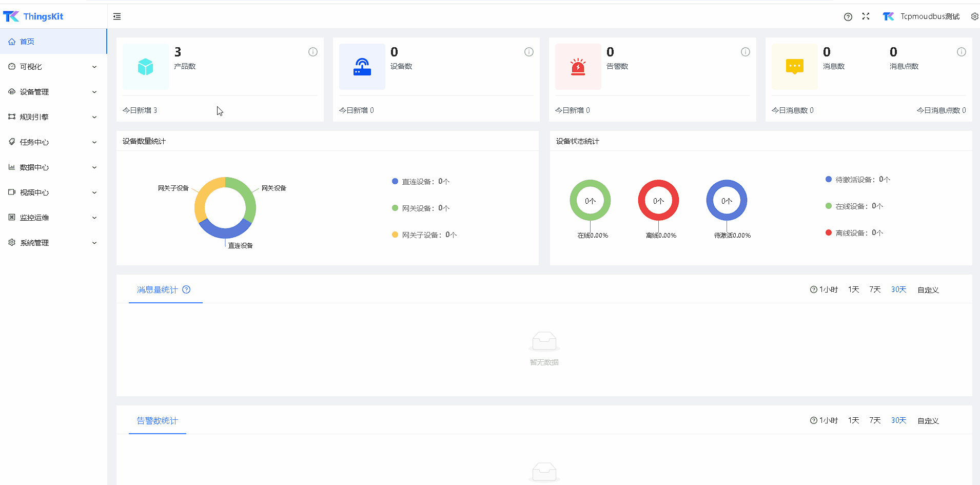
Task: Click the Tcpmoudbus测试 user profile
Action: tap(922, 16)
